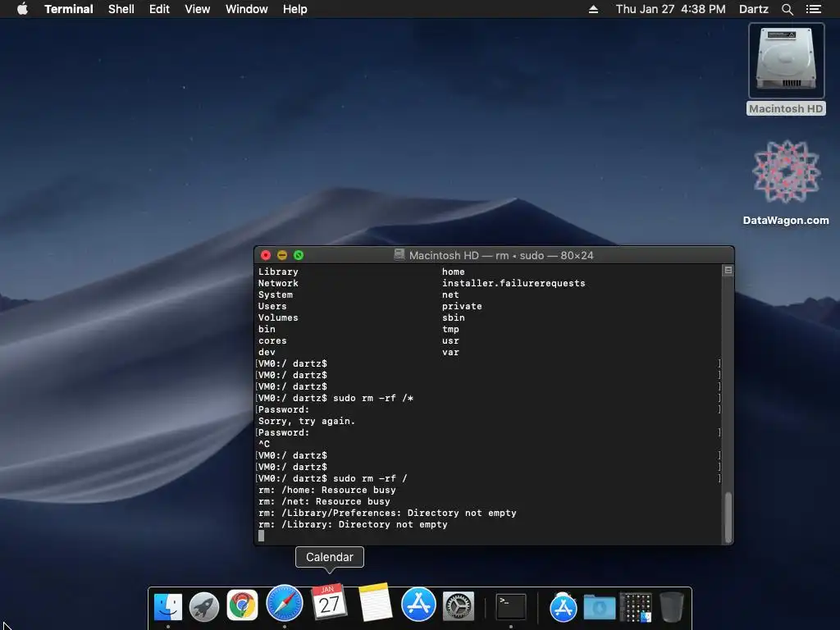Screen dimensions: 840x630
Task: Open the Window menu
Action: tap(246, 9)
